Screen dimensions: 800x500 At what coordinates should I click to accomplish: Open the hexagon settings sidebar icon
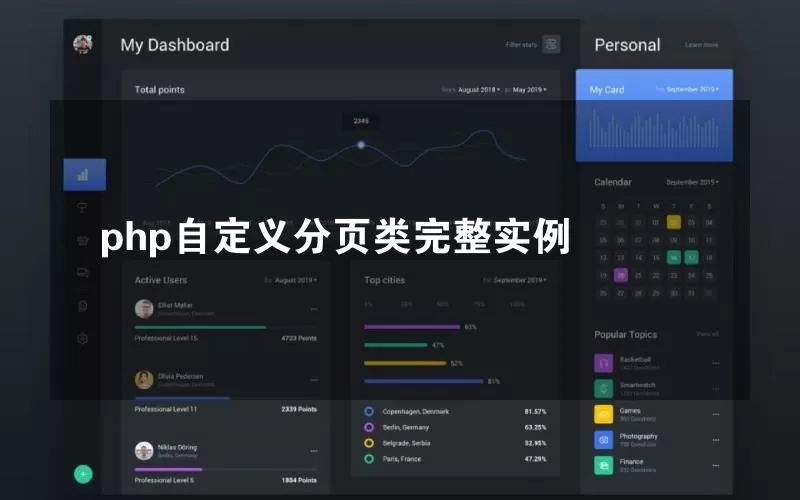(x=82, y=338)
